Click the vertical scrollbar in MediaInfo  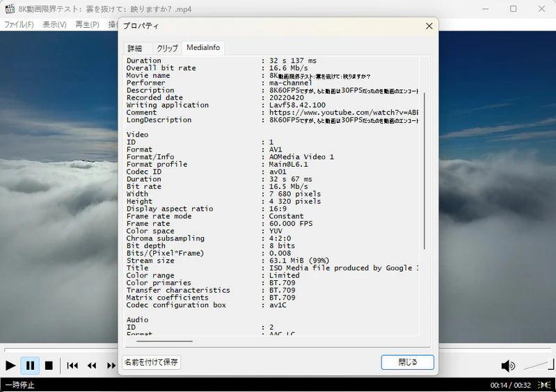(424, 171)
